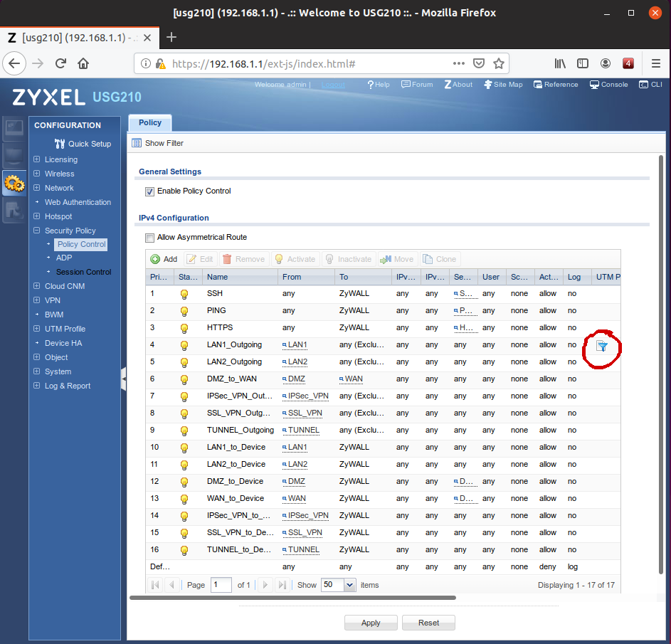671x644 pixels.
Task: Click the deny action of Default rule
Action: [x=547, y=566]
